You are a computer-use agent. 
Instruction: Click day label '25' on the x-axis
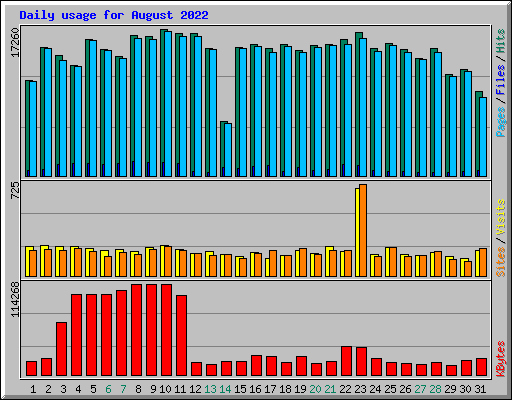[x=390, y=389]
